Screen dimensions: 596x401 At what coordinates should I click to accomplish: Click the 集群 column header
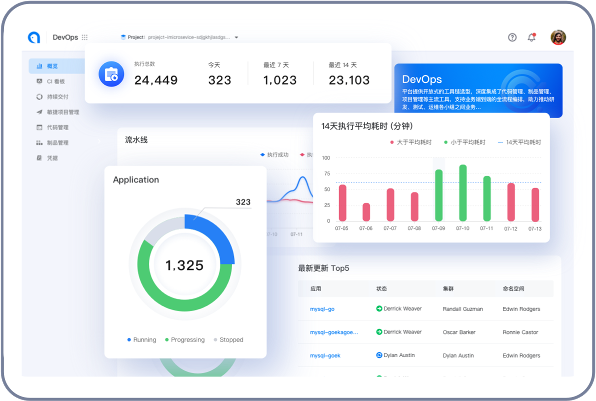click(448, 288)
